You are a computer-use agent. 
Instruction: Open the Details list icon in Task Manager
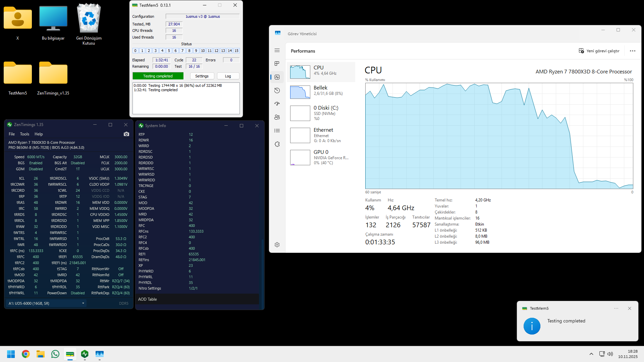click(x=277, y=131)
